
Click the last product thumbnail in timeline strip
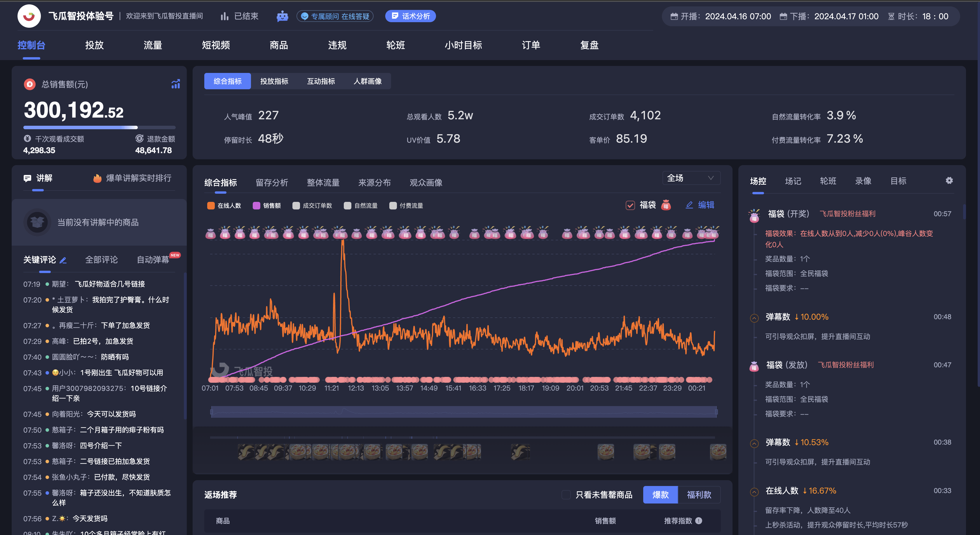pos(718,452)
